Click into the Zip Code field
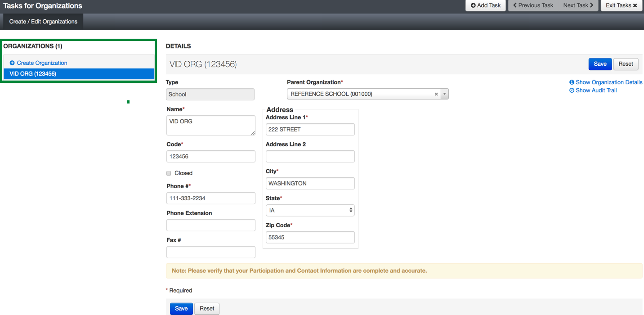 [x=310, y=237]
